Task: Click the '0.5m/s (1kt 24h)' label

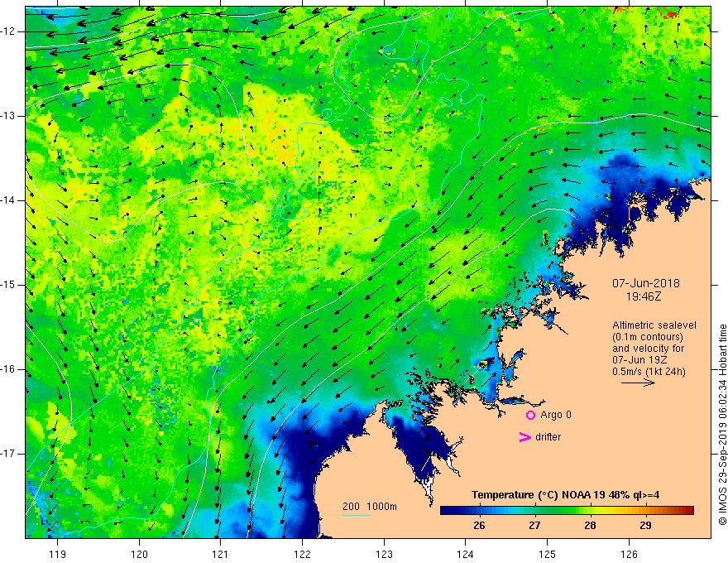Action: tap(649, 372)
